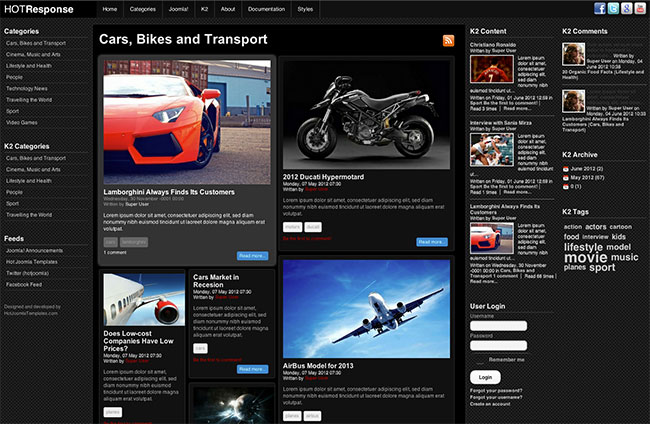Screen dimensions: 650x424
Task: Select the sport tag
Action: tap(602, 268)
